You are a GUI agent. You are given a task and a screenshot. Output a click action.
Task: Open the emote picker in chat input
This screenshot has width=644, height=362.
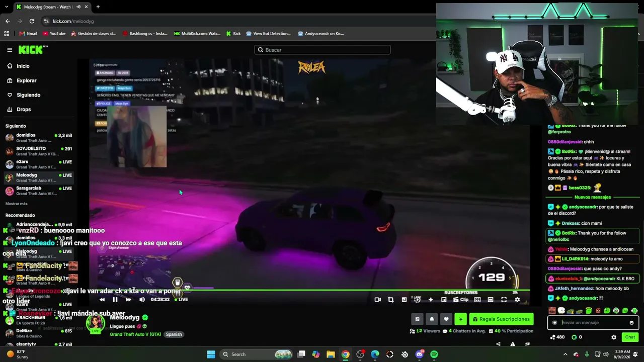(631, 323)
